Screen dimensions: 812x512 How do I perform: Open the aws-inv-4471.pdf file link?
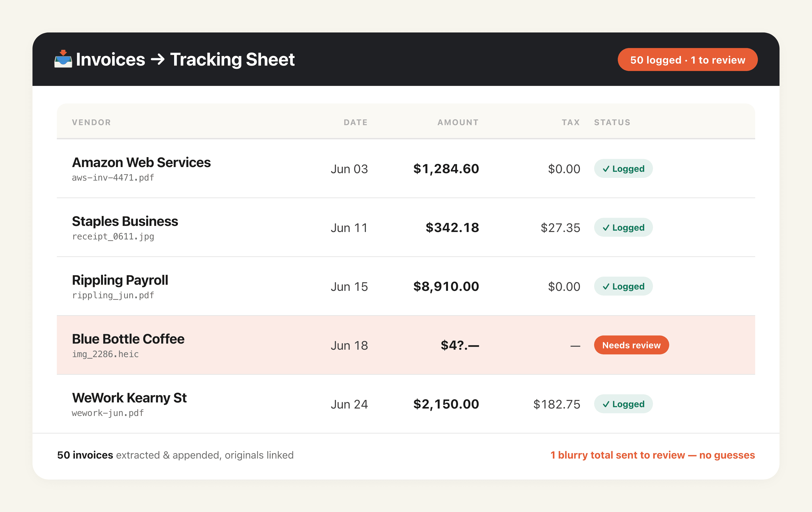click(113, 178)
